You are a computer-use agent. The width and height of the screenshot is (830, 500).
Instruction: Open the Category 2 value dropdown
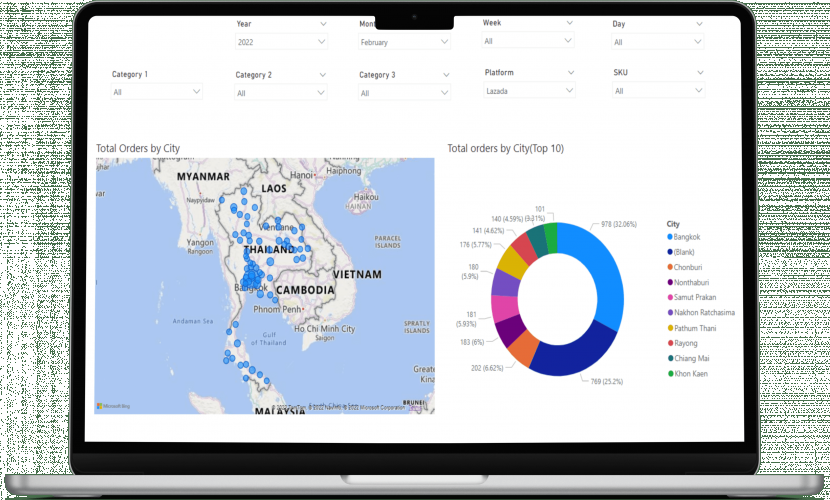[281, 93]
